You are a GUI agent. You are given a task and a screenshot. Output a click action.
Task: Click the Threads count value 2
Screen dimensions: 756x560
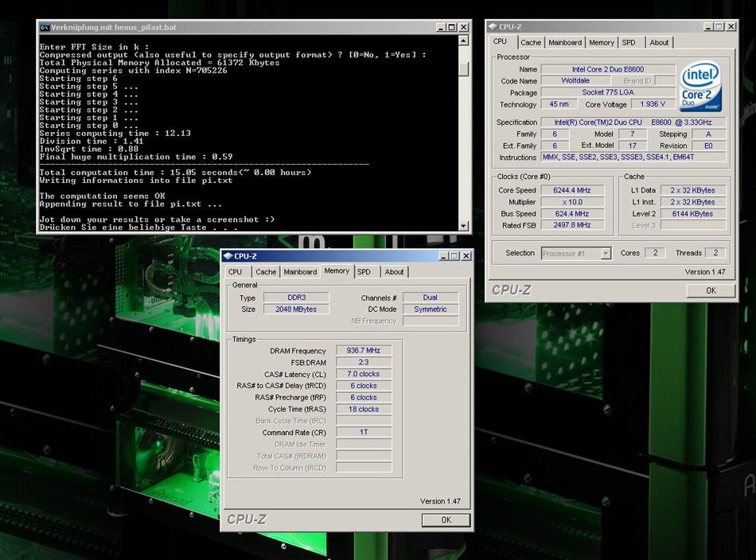(715, 252)
